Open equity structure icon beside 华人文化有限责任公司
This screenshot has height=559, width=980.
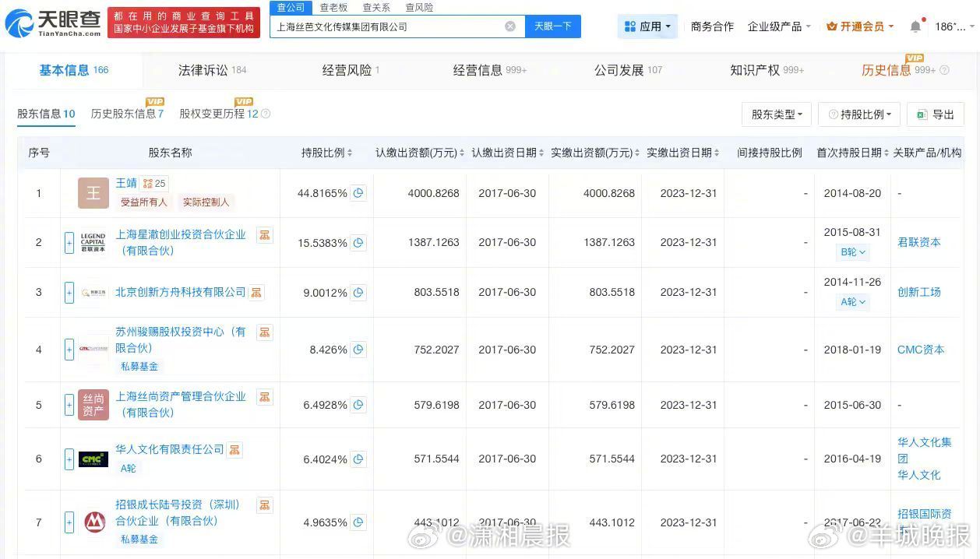(x=235, y=450)
